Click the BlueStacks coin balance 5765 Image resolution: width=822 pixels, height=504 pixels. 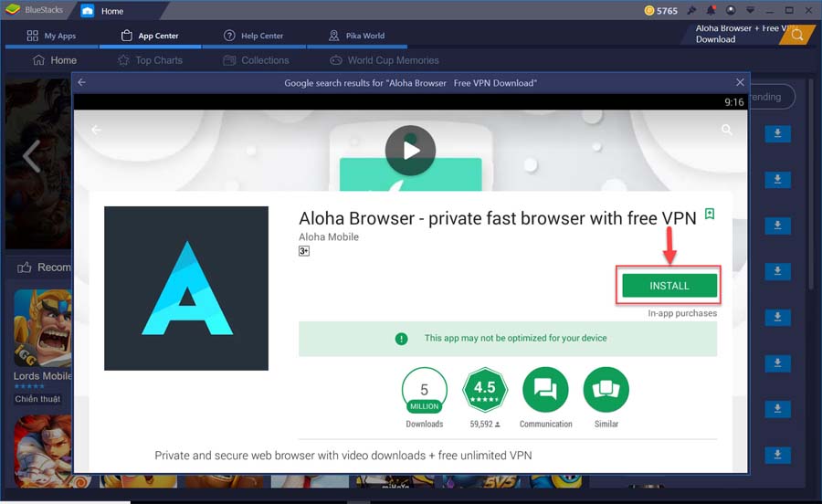(660, 10)
